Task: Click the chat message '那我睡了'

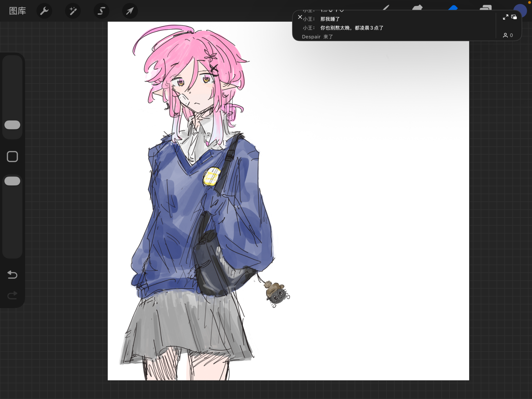Action: (x=330, y=19)
